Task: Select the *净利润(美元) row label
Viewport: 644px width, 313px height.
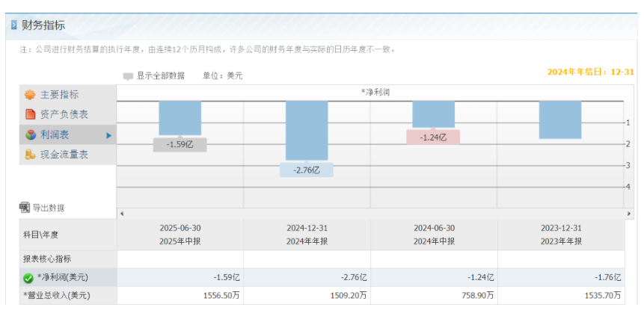Action: tap(68, 278)
